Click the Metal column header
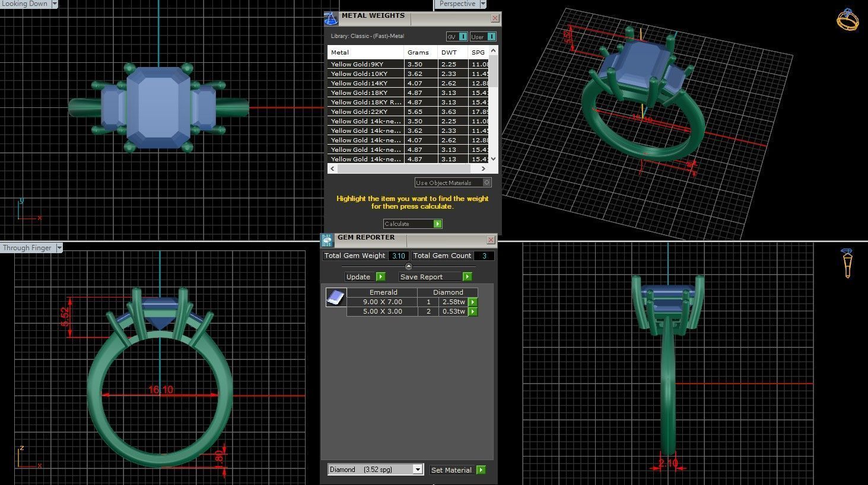This screenshot has height=485, width=868. coord(366,52)
